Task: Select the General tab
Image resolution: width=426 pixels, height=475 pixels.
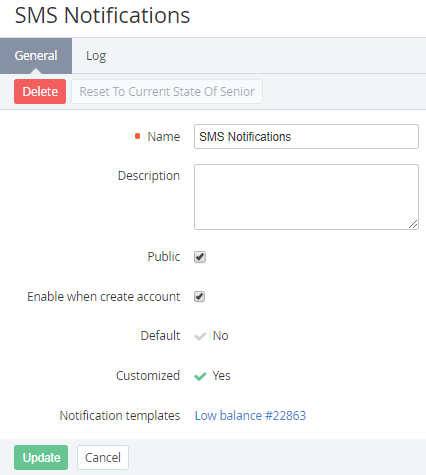Action: coord(36,56)
